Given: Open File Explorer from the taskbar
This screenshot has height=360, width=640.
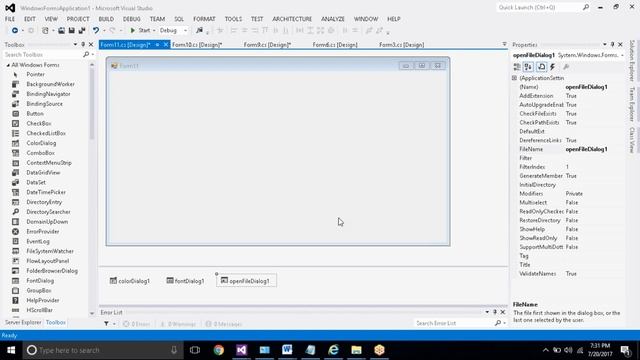Looking at the screenshot, I should tap(356, 350).
